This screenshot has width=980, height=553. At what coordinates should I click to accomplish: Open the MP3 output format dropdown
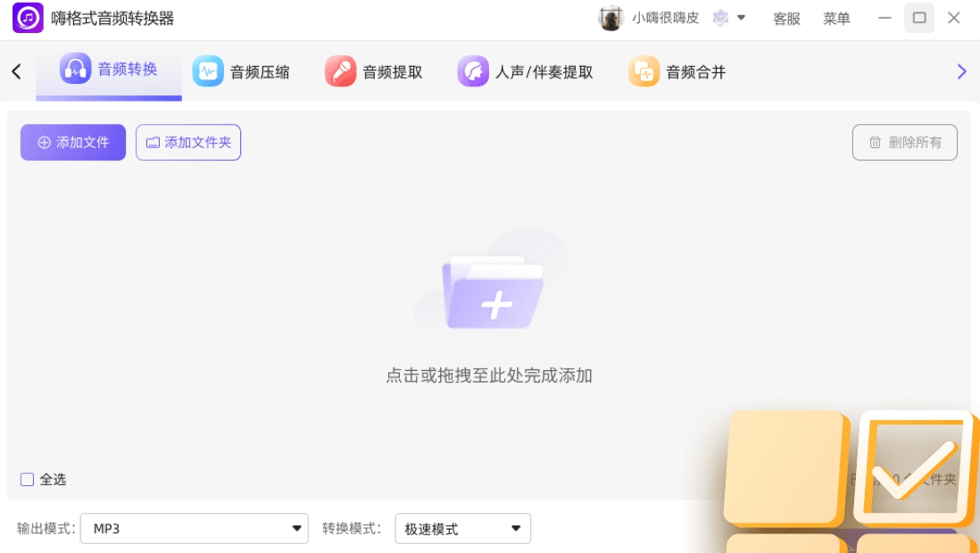point(195,529)
